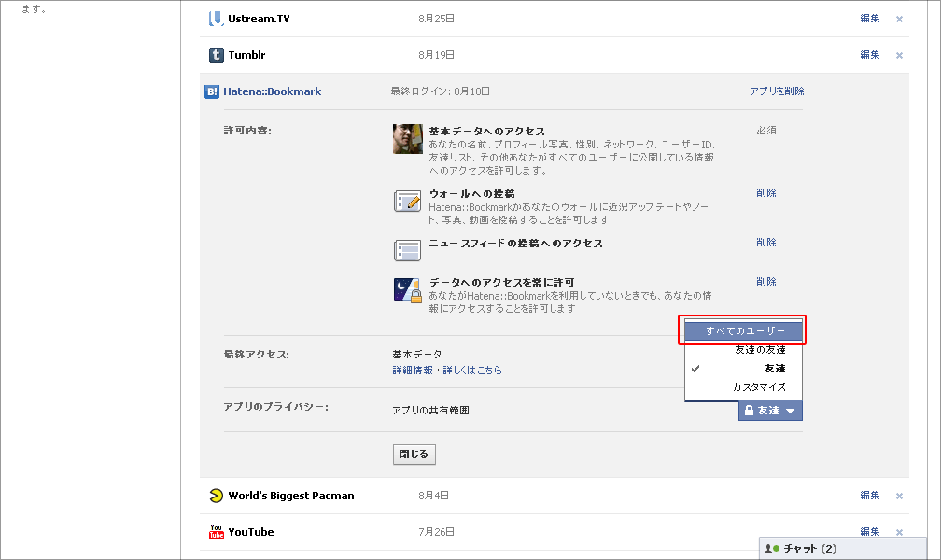Viewport: 941px width, 560px height.
Task: Click the 閉じる button
Action: pyautogui.click(x=414, y=455)
